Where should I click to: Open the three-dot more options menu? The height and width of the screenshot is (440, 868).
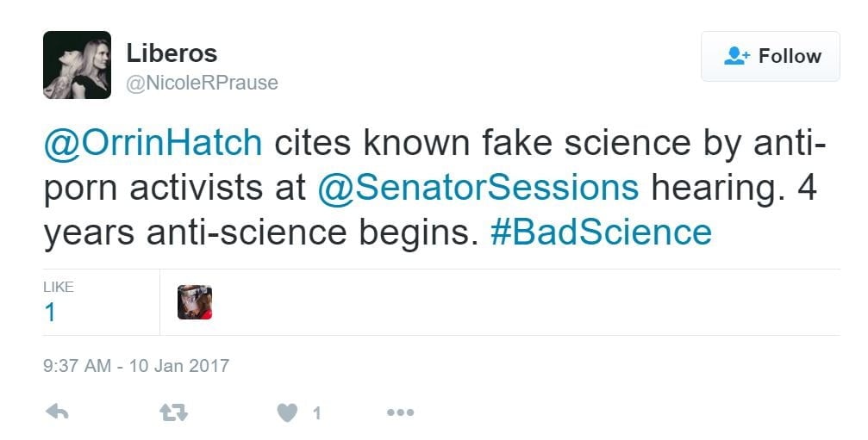tap(400, 413)
